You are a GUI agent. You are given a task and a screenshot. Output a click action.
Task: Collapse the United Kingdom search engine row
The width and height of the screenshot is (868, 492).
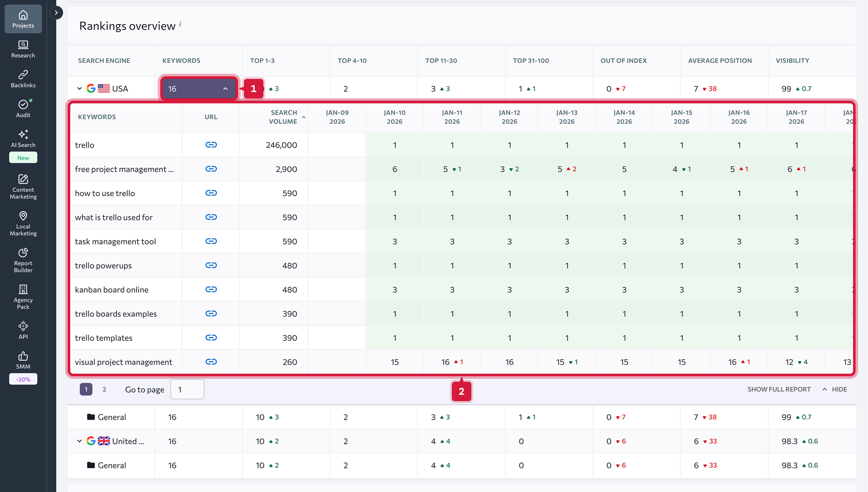79,441
